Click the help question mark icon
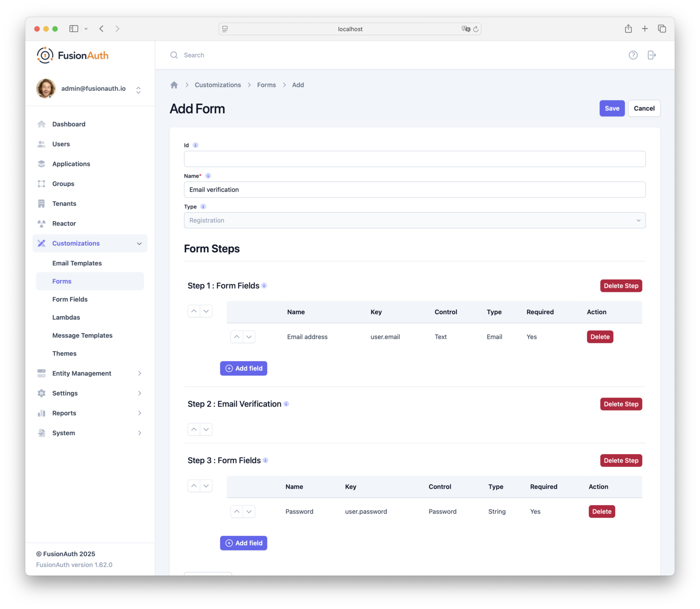This screenshot has height=609, width=700. point(633,55)
